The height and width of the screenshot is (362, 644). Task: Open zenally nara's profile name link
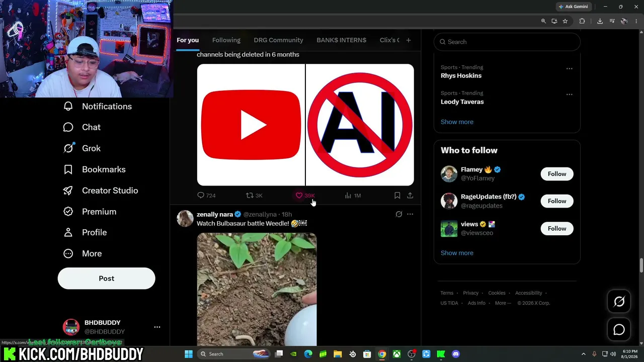click(x=215, y=214)
